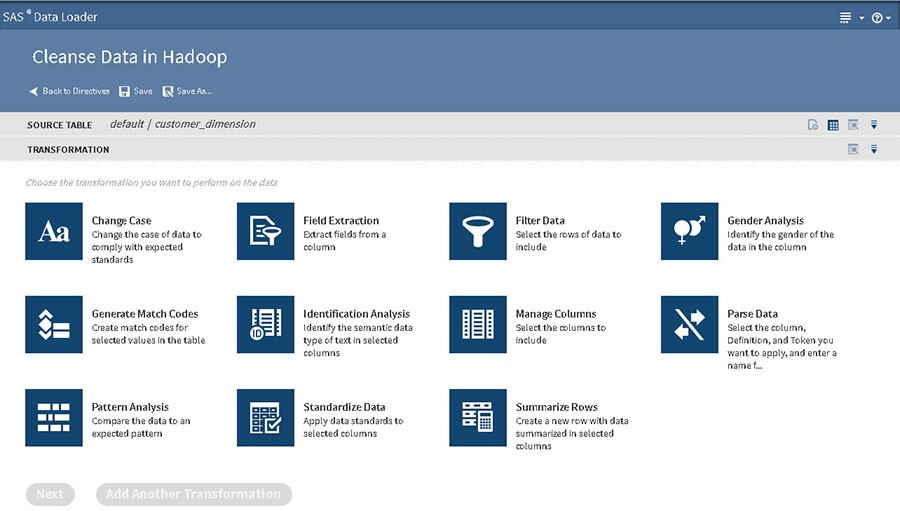Screen dimensions: 900x511
Task: Click the SAS Data Loader title
Action: [50, 17]
